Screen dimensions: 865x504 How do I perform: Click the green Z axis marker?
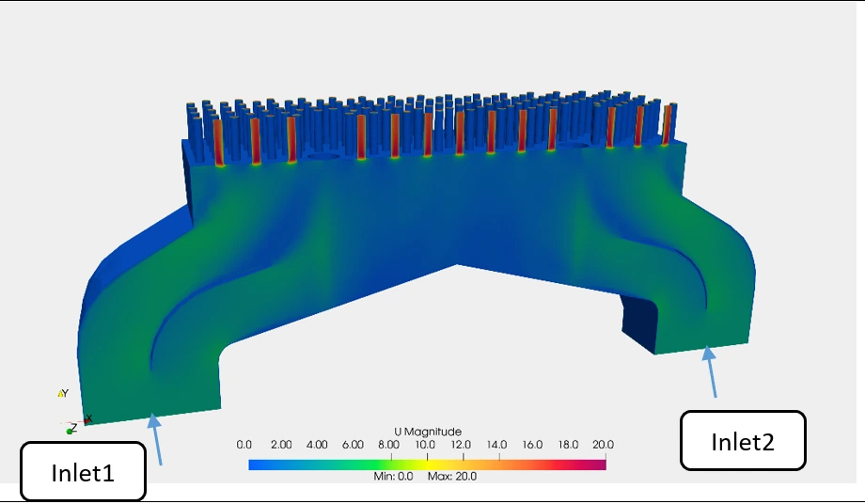coord(71,432)
